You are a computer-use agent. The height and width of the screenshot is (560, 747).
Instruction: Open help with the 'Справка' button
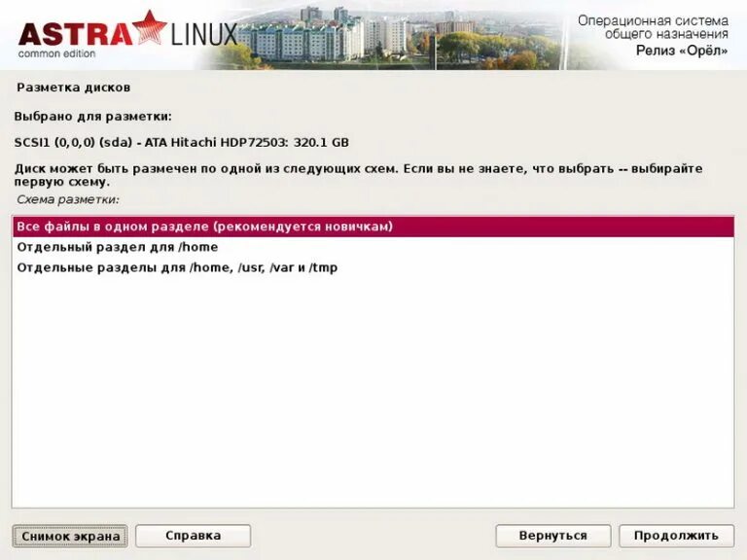[193, 536]
